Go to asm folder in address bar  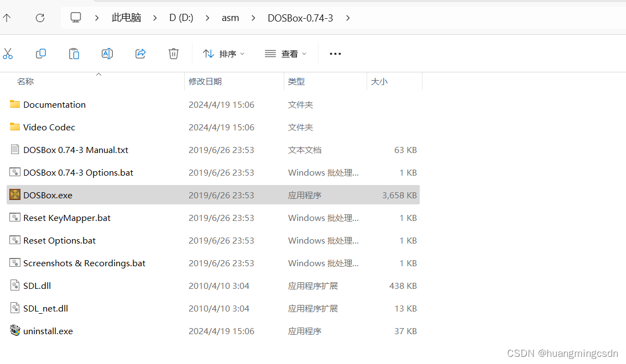tap(231, 18)
